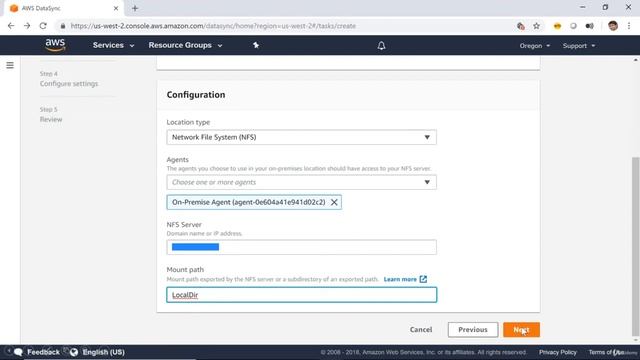Viewport: 640px width, 360px height.
Task: Click the Feedback chat bubble icon
Action: 18,352
